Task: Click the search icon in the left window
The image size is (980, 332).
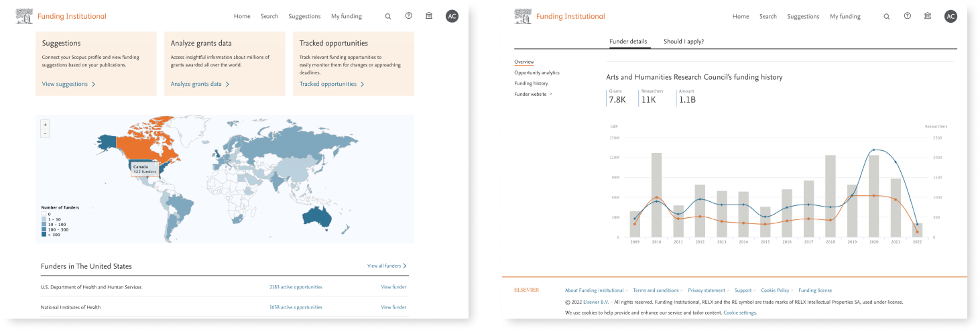Action: click(388, 16)
